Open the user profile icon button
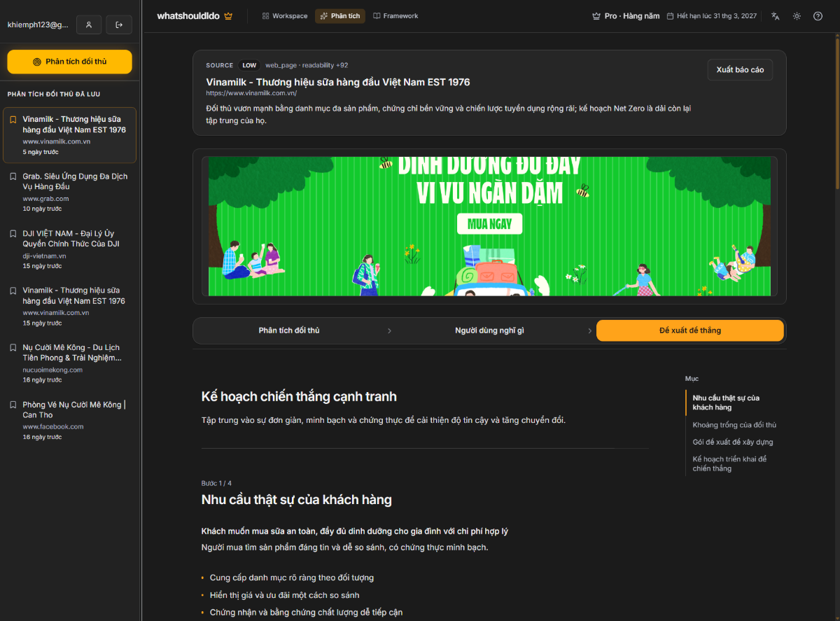Screen dimensions: 840x621 [x=89, y=25]
